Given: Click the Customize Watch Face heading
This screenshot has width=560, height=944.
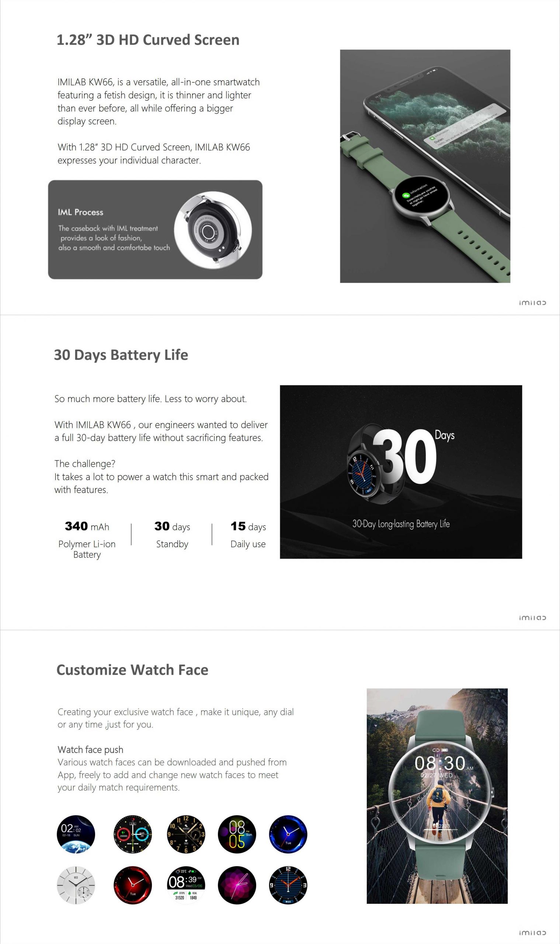Looking at the screenshot, I should pos(132,670).
